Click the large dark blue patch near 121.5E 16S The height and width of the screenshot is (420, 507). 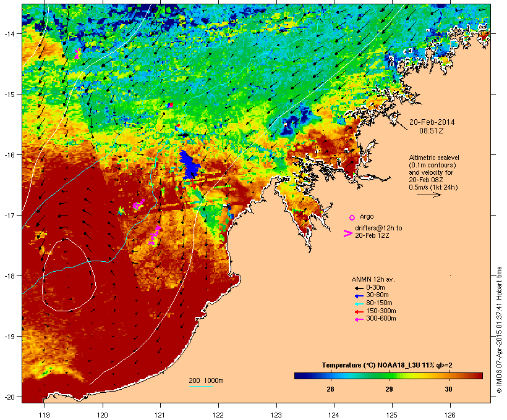click(189, 165)
